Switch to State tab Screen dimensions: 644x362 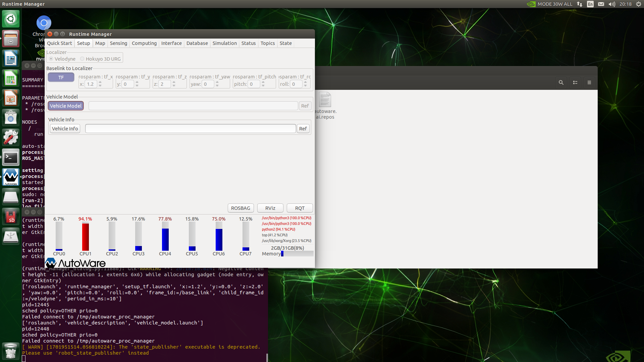(x=286, y=43)
